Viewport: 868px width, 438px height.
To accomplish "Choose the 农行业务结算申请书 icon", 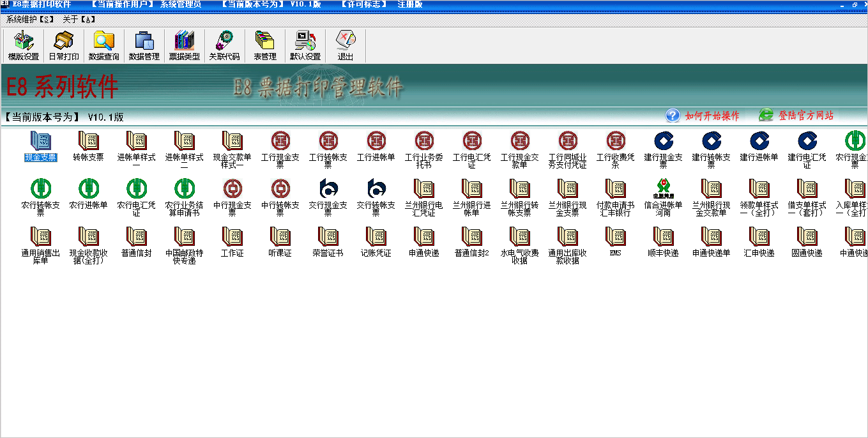I will (x=184, y=197).
